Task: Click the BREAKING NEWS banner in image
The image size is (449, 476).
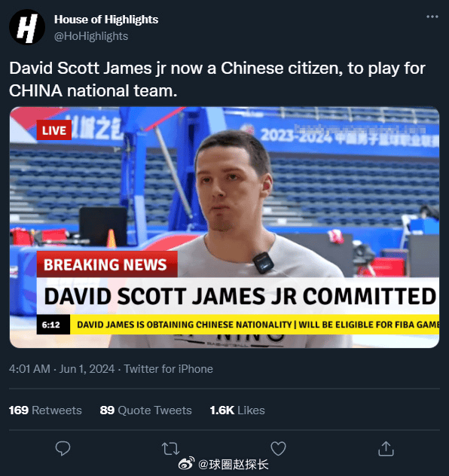Action: [107, 264]
